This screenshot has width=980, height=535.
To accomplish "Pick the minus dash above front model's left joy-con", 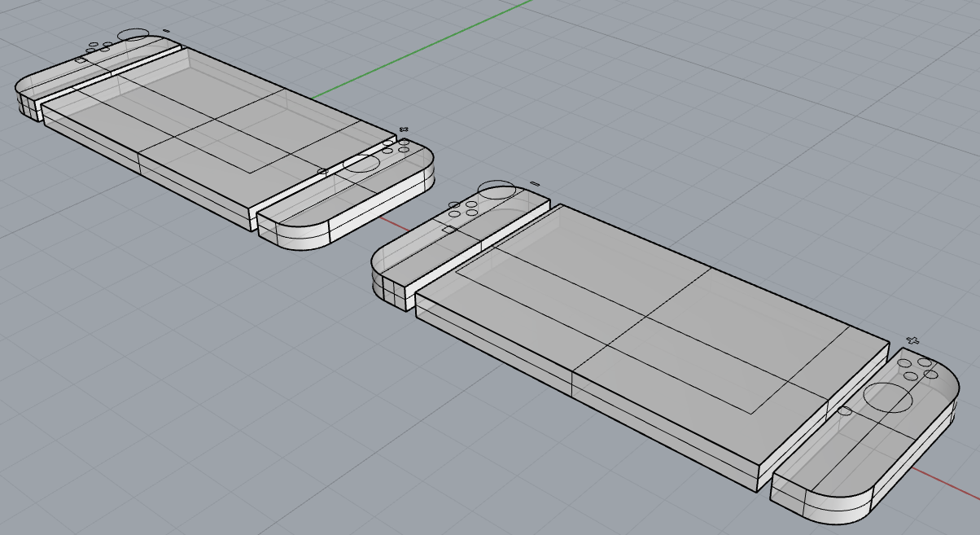I will pos(535,183).
